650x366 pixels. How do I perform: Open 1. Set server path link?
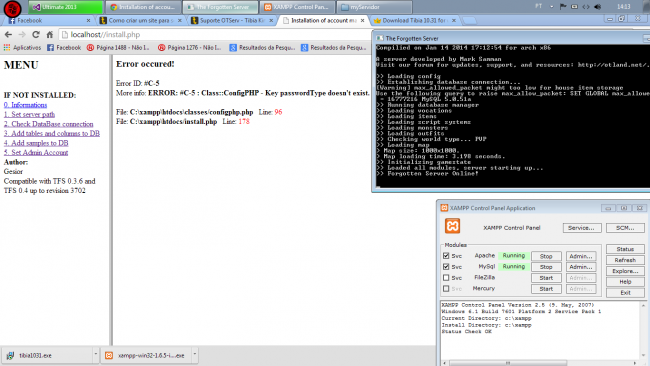click(29, 114)
